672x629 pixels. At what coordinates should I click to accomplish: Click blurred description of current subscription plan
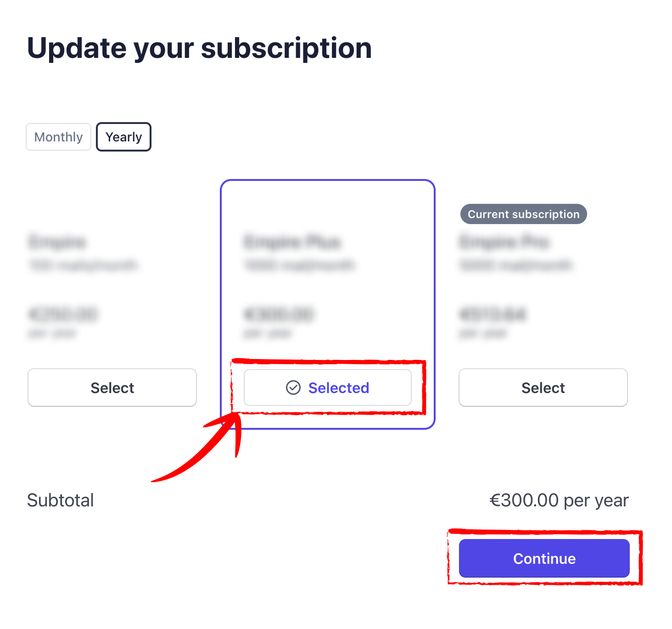(x=515, y=265)
